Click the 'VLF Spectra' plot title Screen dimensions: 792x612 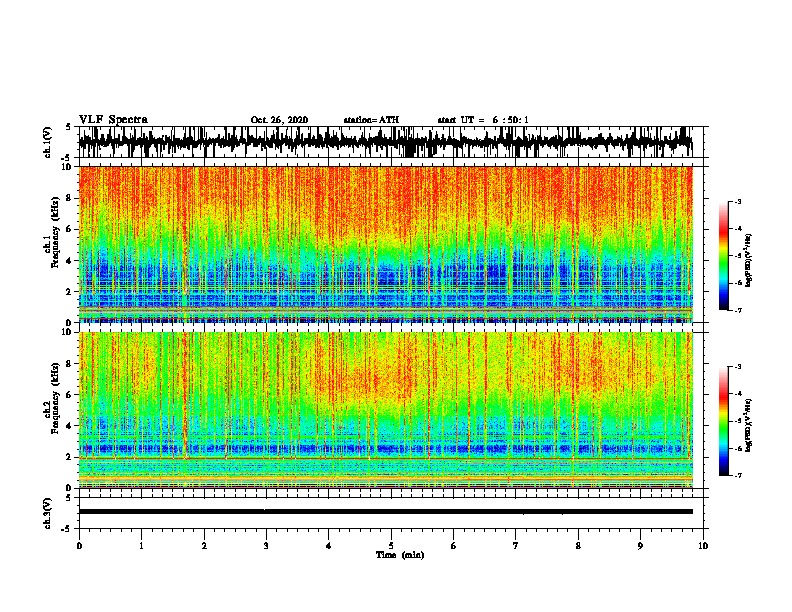(113, 120)
